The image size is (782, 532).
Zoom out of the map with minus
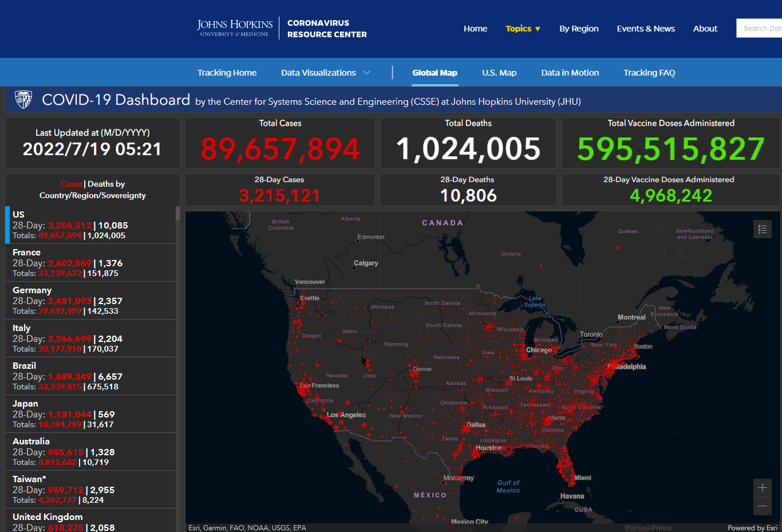(762, 506)
